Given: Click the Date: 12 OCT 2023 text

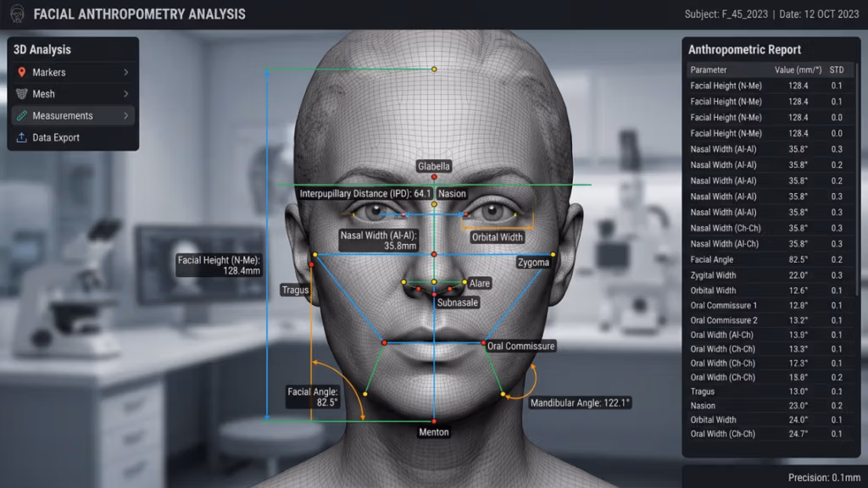Looking at the screenshot, I should (x=819, y=14).
